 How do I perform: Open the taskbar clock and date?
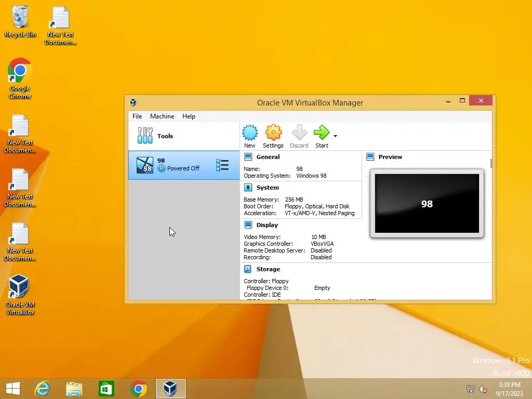(509, 389)
